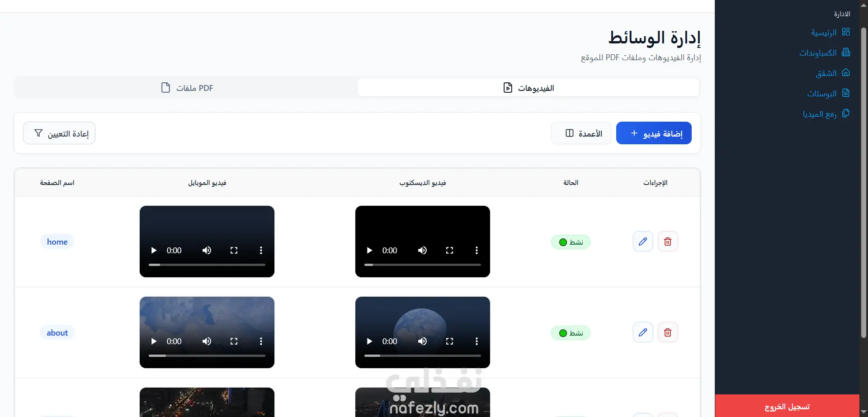
Task: Click the فيديو الديسكتوب column header
Action: pos(423,183)
